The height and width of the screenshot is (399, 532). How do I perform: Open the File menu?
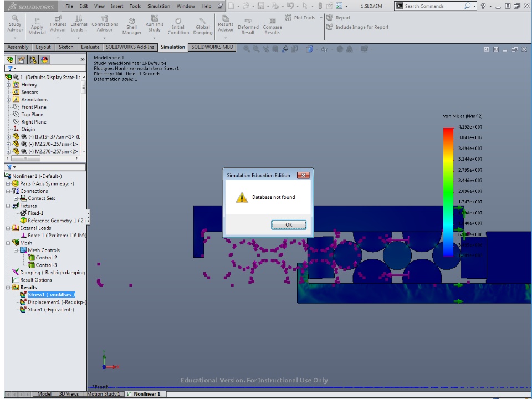coord(69,6)
